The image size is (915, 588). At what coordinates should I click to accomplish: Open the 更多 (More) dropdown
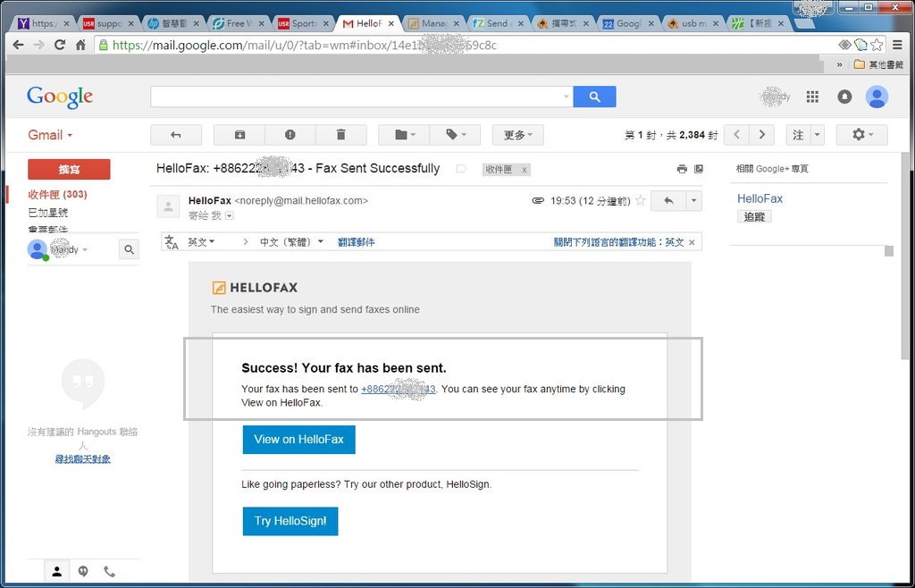(x=517, y=135)
